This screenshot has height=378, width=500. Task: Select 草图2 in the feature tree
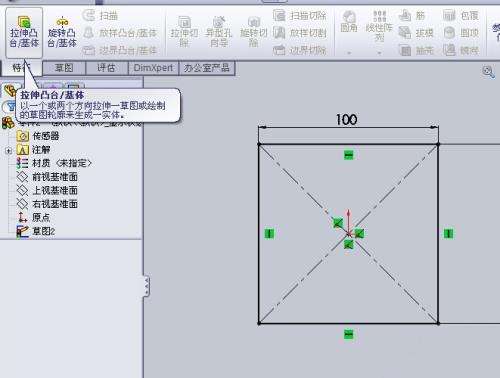36,231
